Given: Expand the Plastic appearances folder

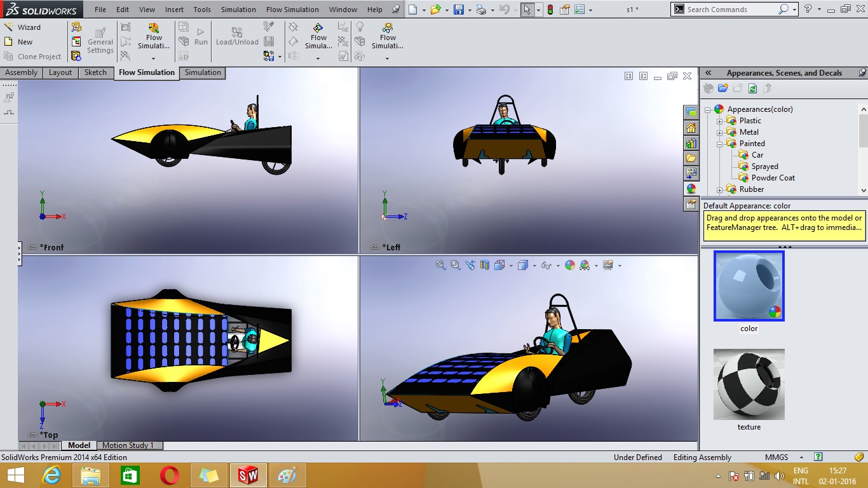Looking at the screenshot, I should 720,121.
